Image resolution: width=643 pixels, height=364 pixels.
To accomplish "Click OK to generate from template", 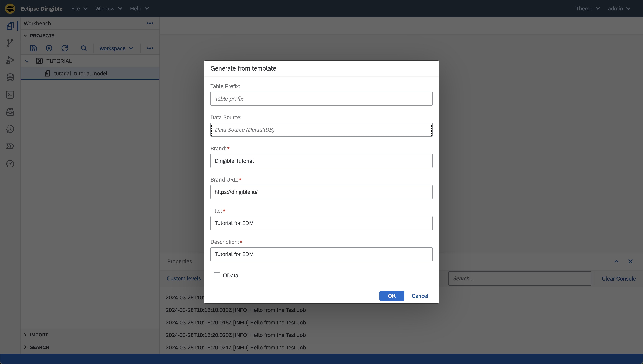I will pos(392,296).
